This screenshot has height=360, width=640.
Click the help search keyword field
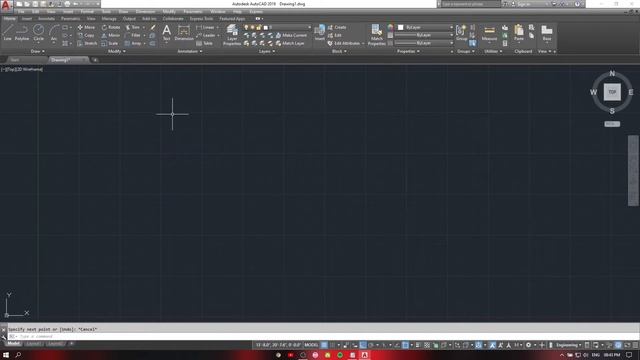tap(471, 4)
